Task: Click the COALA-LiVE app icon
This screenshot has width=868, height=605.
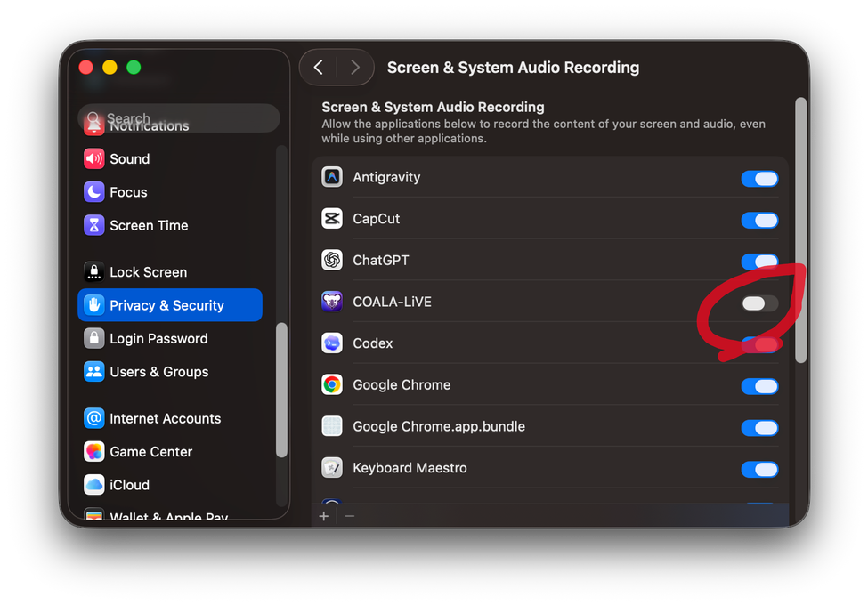Action: coord(331,302)
